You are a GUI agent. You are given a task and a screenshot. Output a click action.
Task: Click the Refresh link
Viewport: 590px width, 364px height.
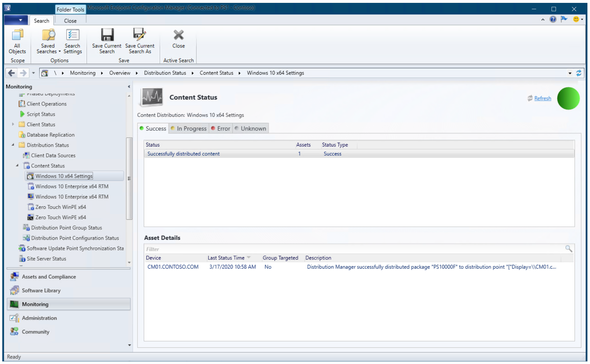tap(542, 98)
